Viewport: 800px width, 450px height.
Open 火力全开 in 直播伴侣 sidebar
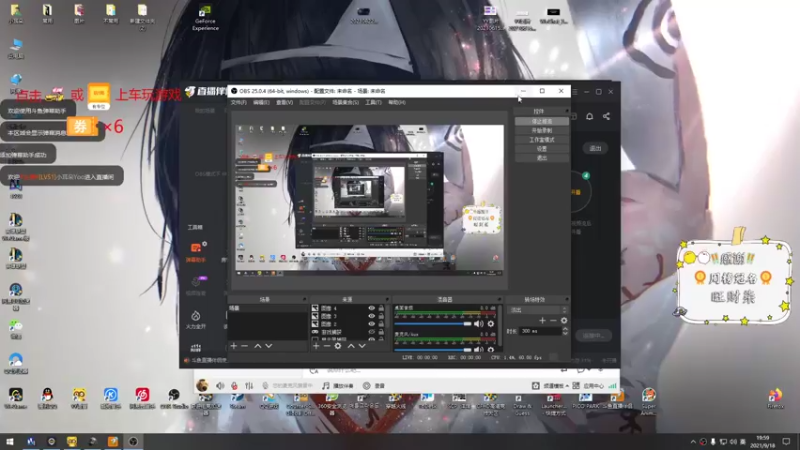195,320
